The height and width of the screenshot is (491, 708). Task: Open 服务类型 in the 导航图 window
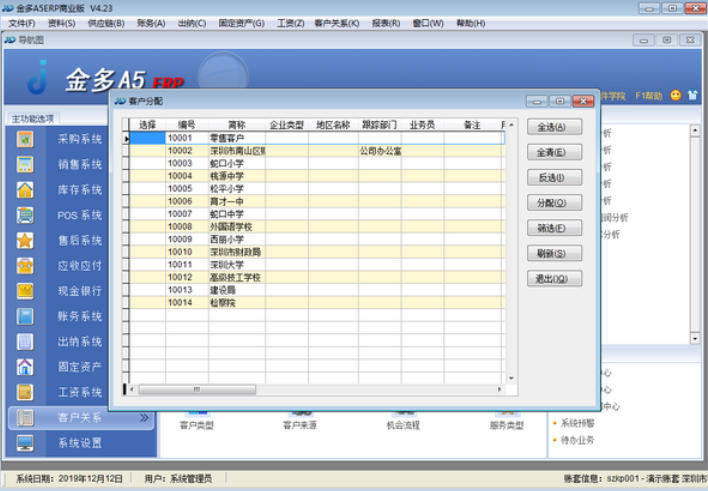tap(507, 425)
